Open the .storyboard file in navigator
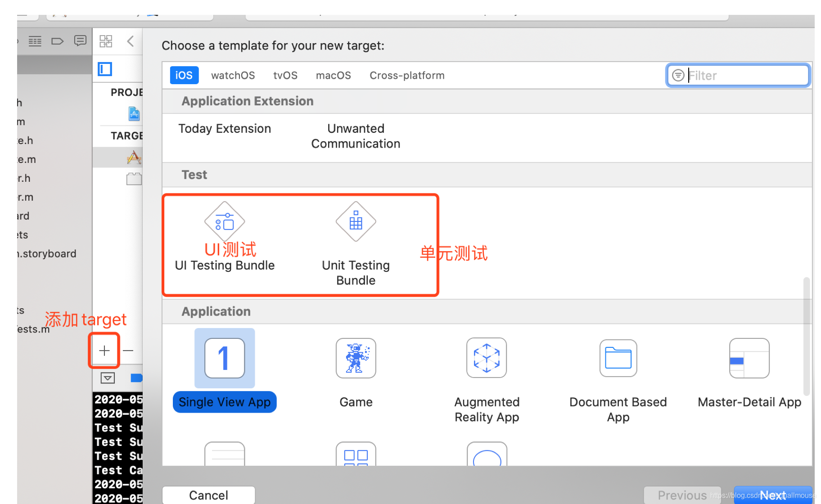This screenshot has height=504, width=821. point(47,254)
